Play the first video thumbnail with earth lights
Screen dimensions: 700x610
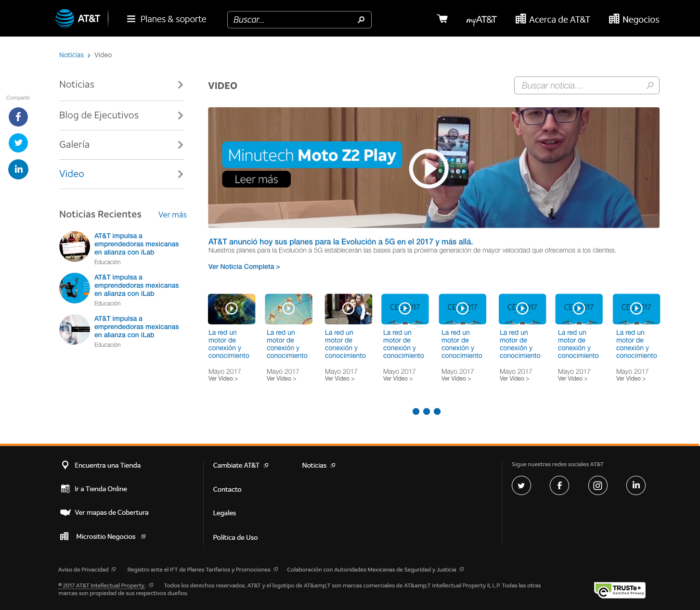point(232,309)
